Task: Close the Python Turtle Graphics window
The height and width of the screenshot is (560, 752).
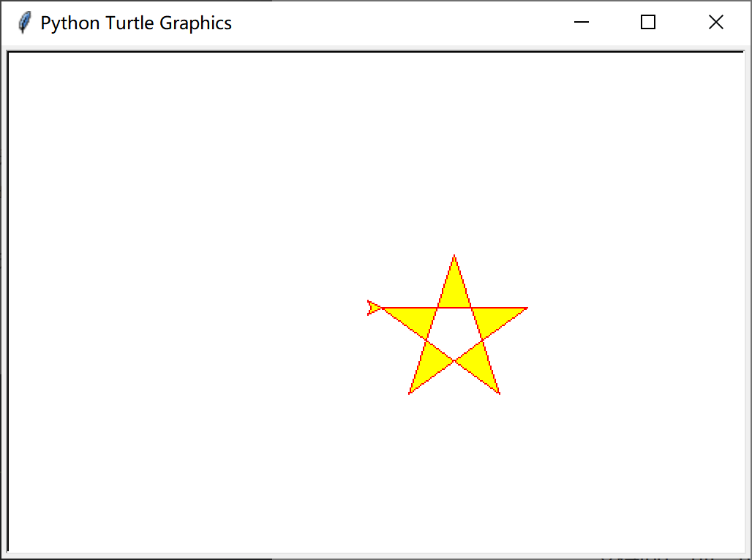Action: click(715, 22)
